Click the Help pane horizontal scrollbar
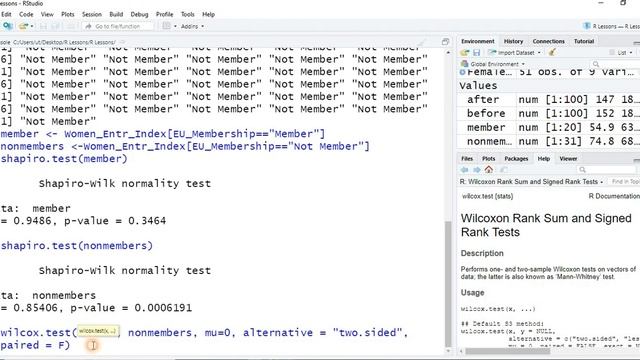Viewport: 640px width, 360px height. tap(507, 351)
